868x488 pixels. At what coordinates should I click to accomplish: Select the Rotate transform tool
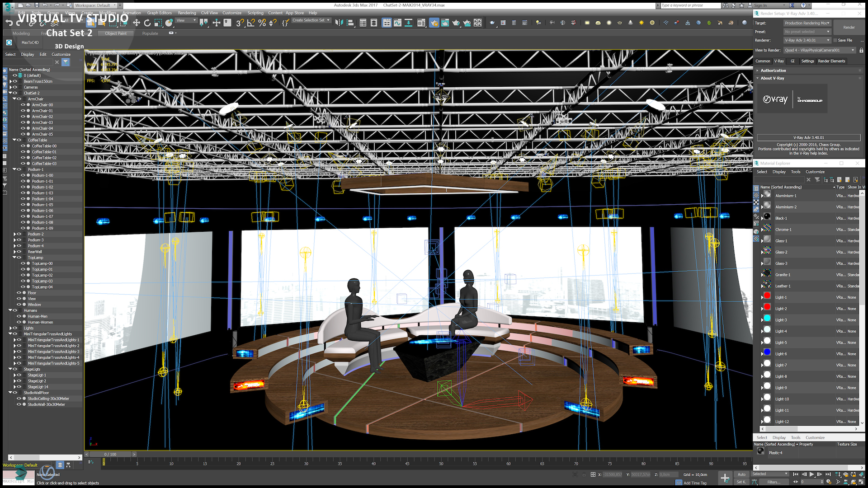147,23
